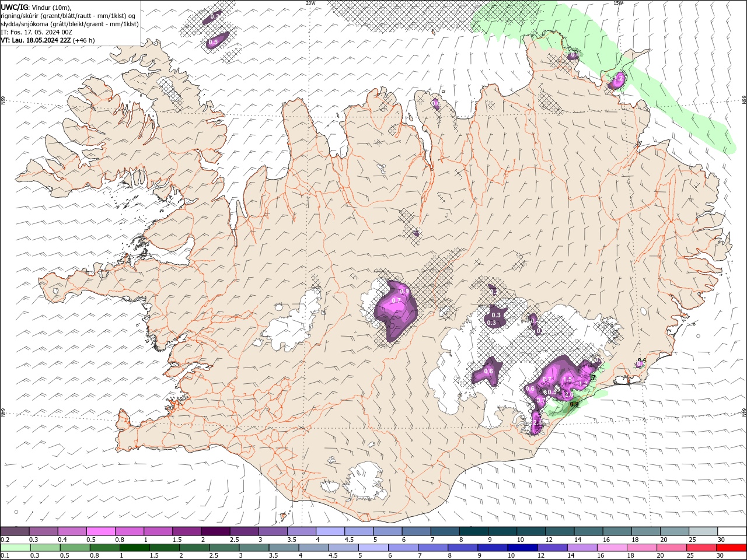The height and width of the screenshot is (560, 747).
Task: Click the UWC/IG title text in the header box
Action: pyautogui.click(x=13, y=7)
